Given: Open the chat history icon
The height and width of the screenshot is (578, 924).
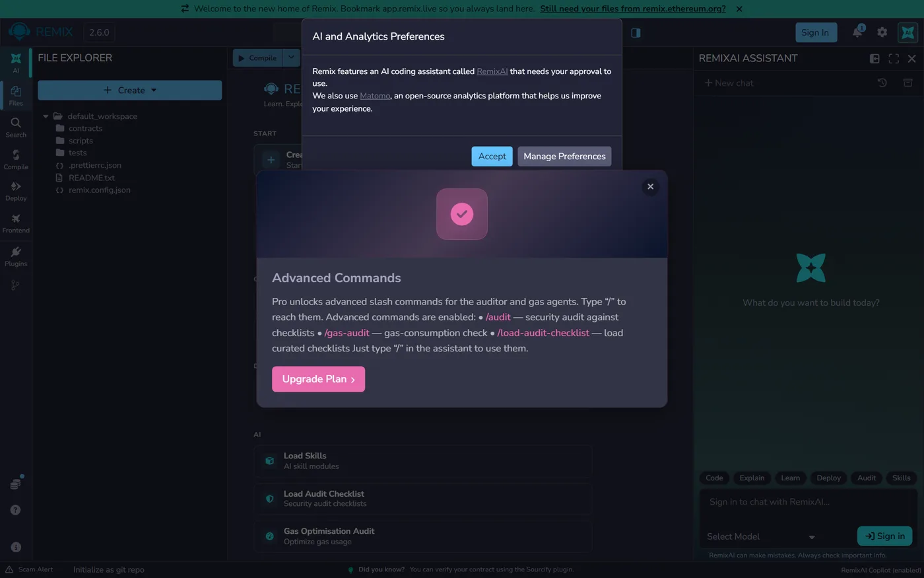Looking at the screenshot, I should [x=882, y=83].
